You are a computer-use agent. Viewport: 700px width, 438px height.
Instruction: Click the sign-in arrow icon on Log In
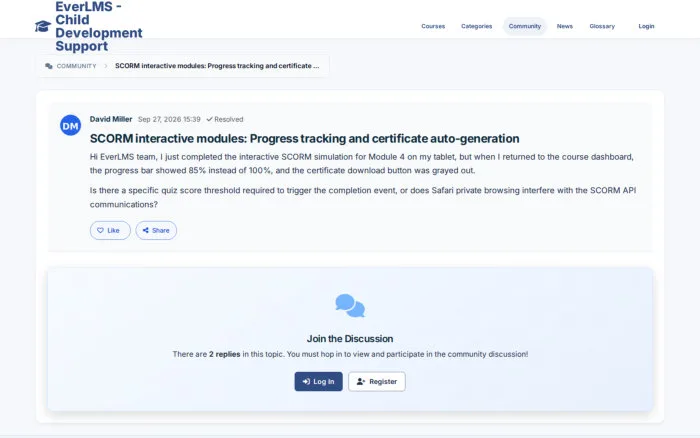tap(306, 382)
